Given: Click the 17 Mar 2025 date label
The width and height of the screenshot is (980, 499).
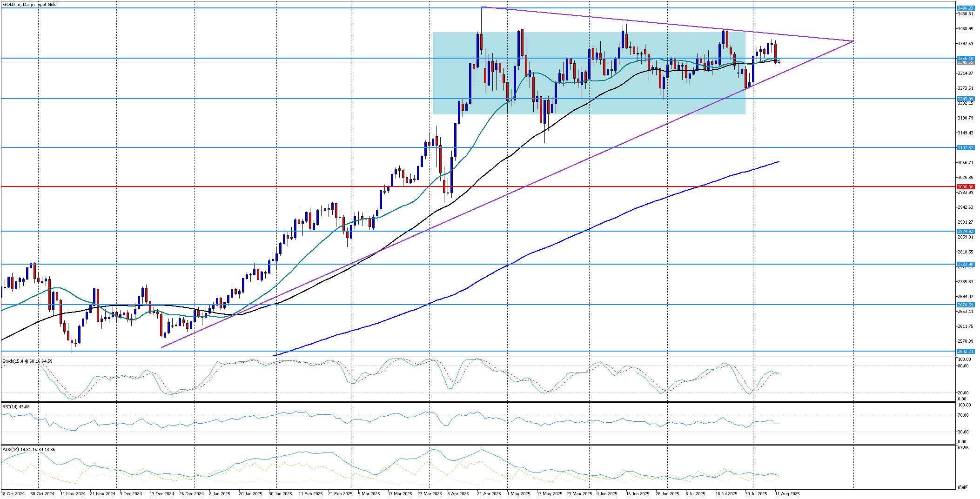Looking at the screenshot, I should click(400, 493).
